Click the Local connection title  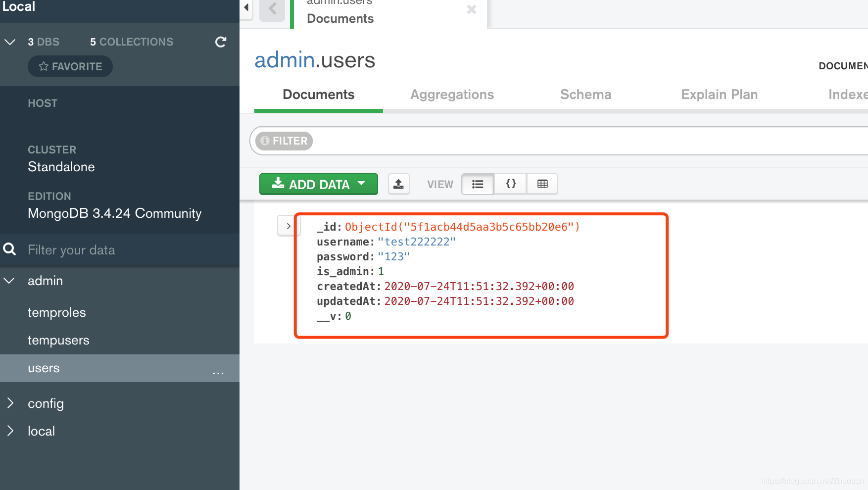[18, 6]
